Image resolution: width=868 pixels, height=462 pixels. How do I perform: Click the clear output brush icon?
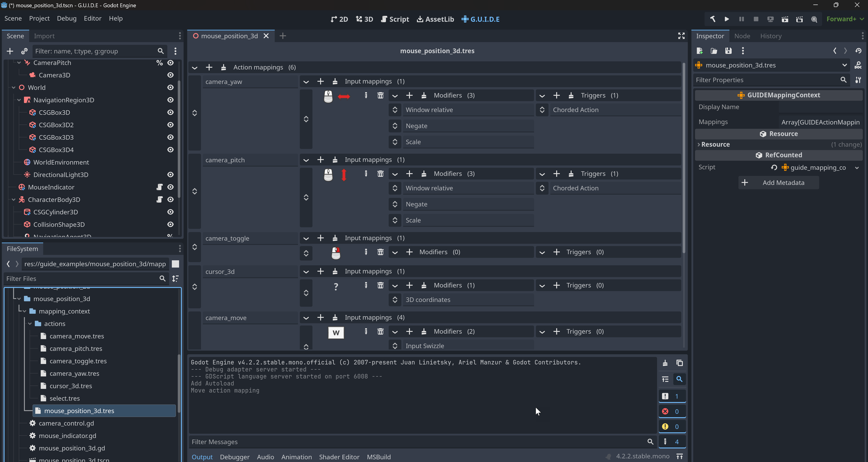pyautogui.click(x=665, y=363)
